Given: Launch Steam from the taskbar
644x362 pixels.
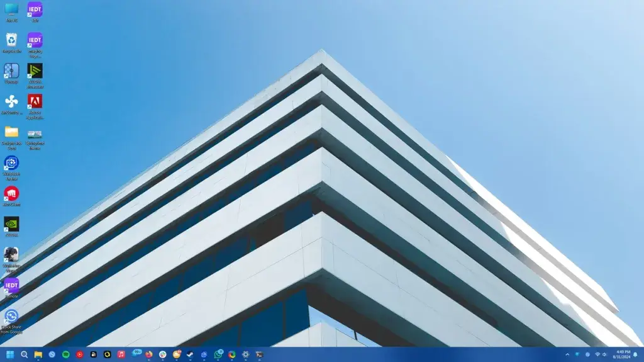Looking at the screenshot, I should click(x=190, y=354).
